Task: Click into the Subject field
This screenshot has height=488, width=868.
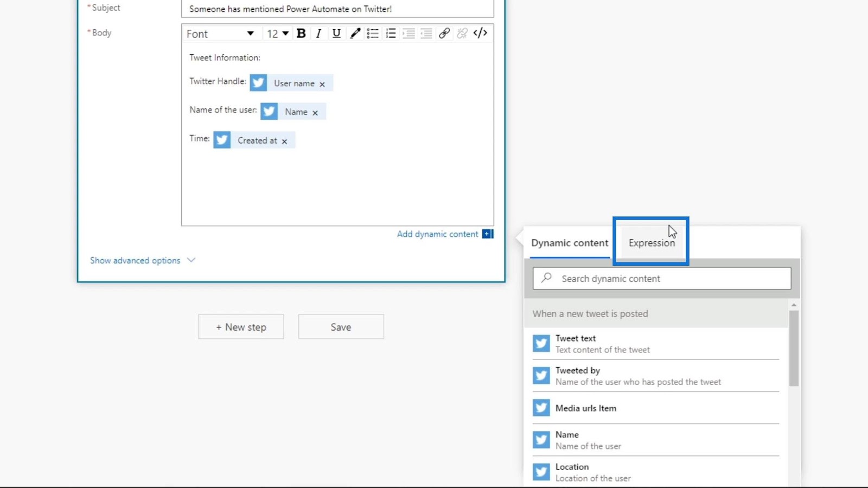Action: coord(337,9)
